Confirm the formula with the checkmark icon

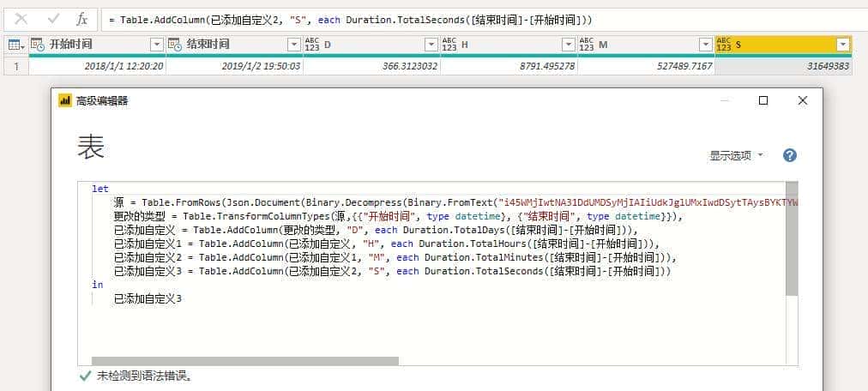pos(54,20)
